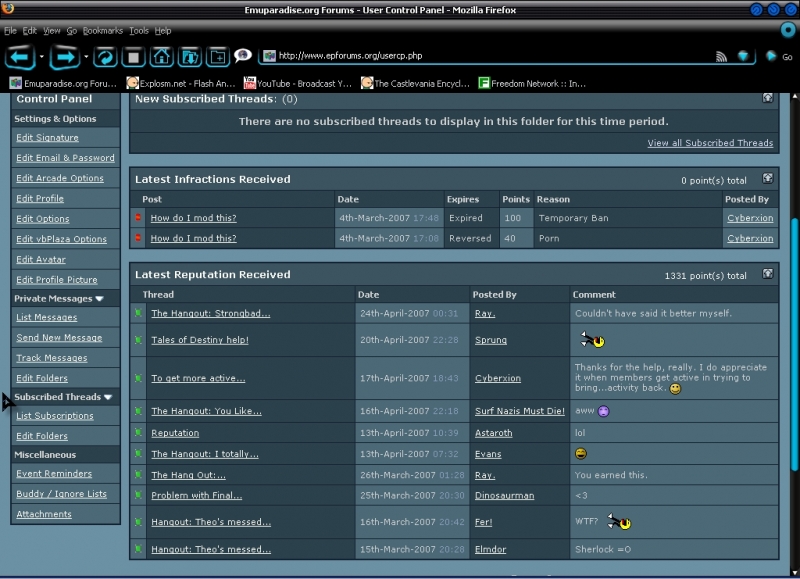This screenshot has height=579, width=800.
Task: Open Edit Arcade Options
Action: [60, 178]
